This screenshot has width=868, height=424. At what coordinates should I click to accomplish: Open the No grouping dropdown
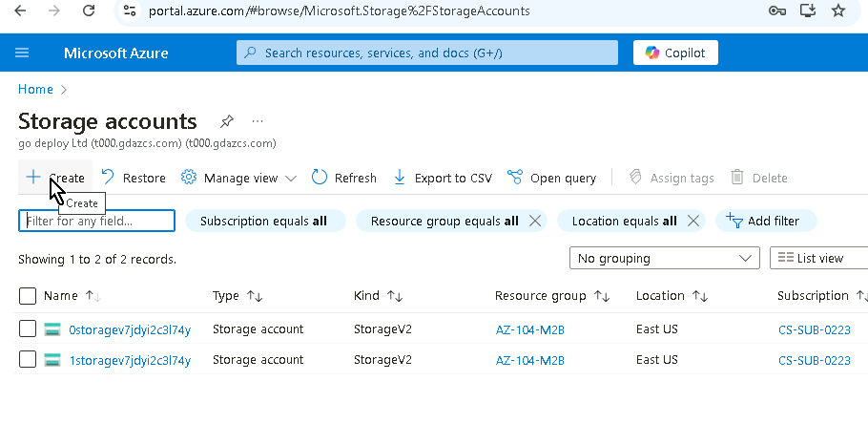(x=664, y=258)
